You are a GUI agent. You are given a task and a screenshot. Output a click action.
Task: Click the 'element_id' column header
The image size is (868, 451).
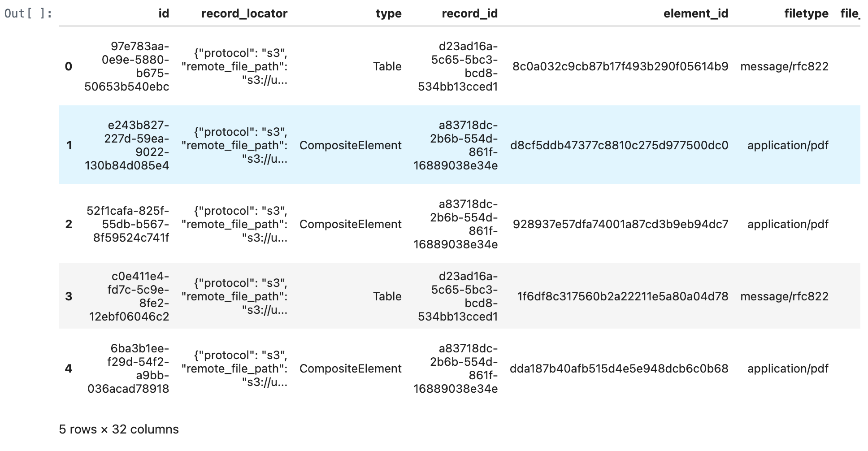coord(695,13)
